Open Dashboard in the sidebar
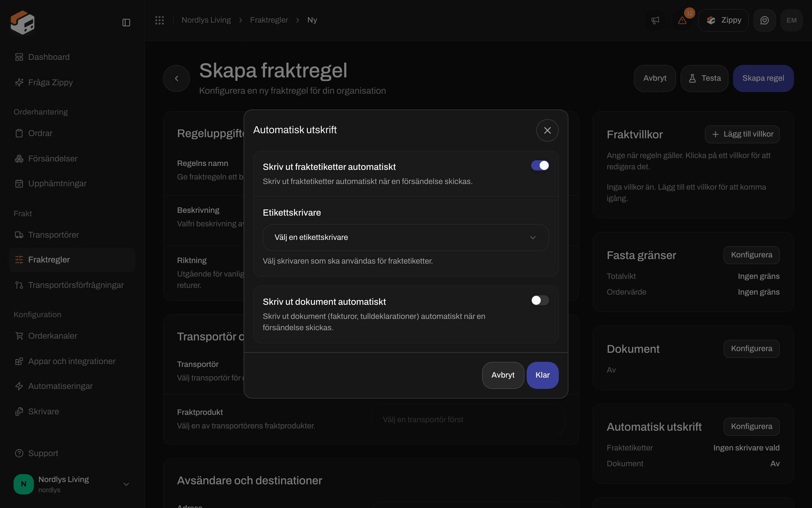812x508 pixels. 72,57
